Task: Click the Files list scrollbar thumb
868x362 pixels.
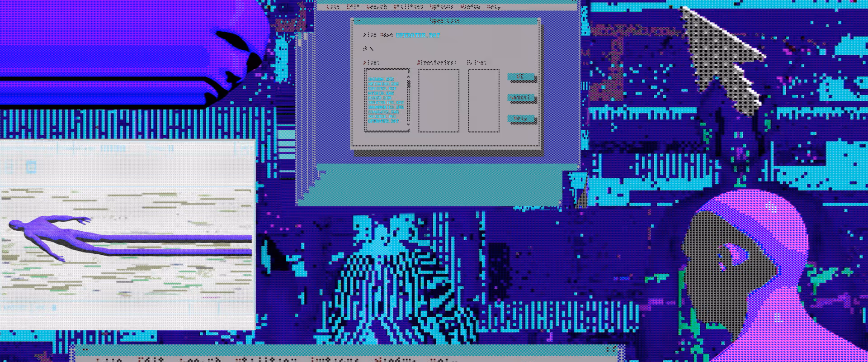Action: tap(409, 84)
